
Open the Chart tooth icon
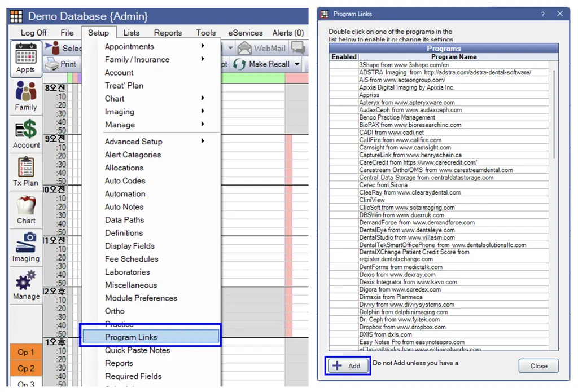coord(26,205)
